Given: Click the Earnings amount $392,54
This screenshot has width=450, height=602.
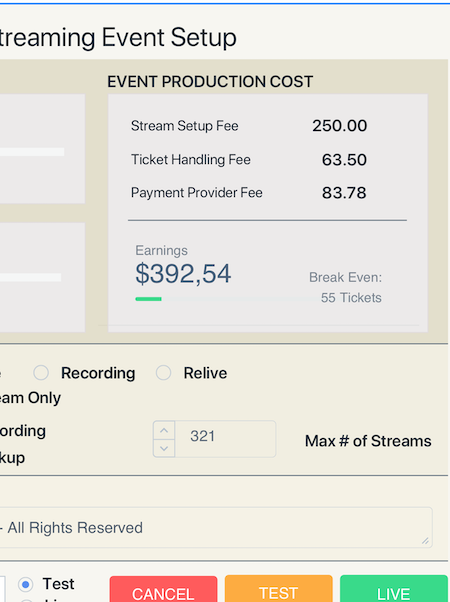Looking at the screenshot, I should click(x=183, y=274).
